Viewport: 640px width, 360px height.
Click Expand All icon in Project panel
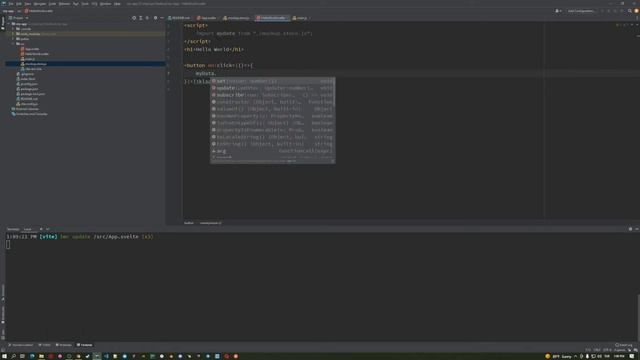[x=141, y=18]
